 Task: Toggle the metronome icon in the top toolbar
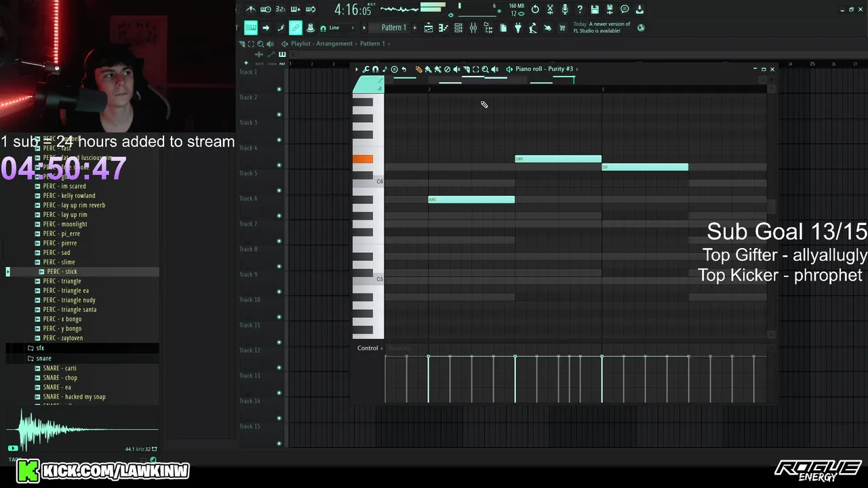coord(251,9)
